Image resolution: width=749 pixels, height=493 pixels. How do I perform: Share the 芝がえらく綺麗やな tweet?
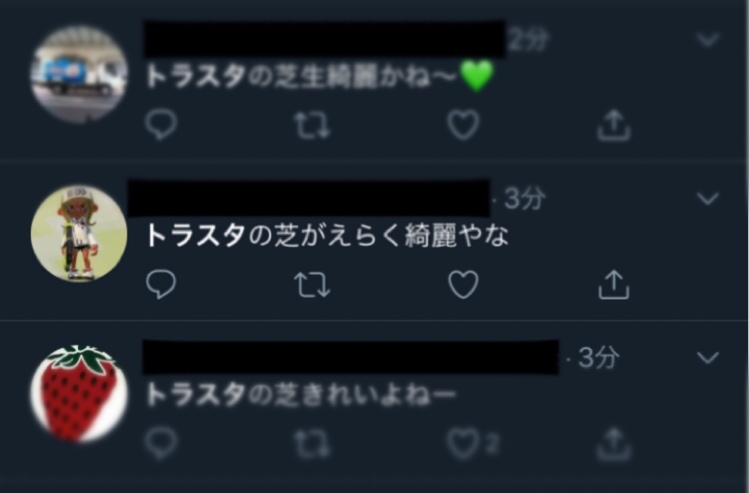(614, 285)
